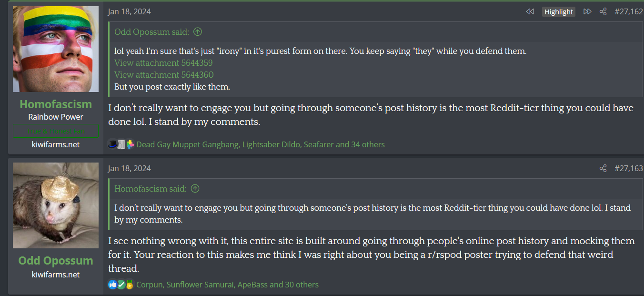The width and height of the screenshot is (644, 296).
Task: Click the top hat reaction icon
Action: coord(112,144)
